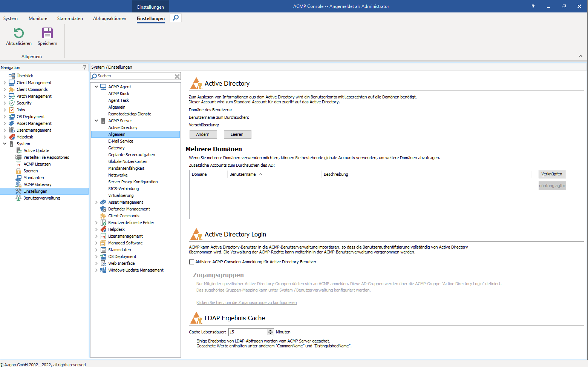Expand Benutzerdefinierte Felder settings node
This screenshot has height=367, width=588.
point(96,223)
